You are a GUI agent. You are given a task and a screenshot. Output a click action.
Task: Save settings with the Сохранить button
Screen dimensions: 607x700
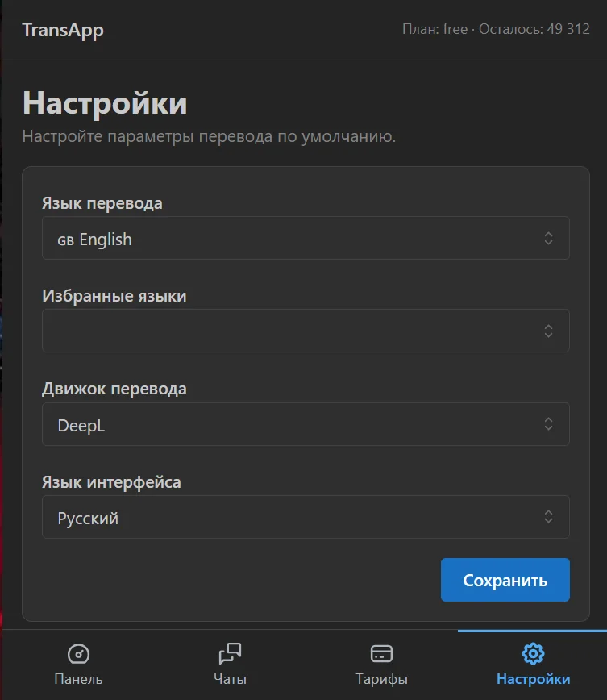[x=505, y=580]
